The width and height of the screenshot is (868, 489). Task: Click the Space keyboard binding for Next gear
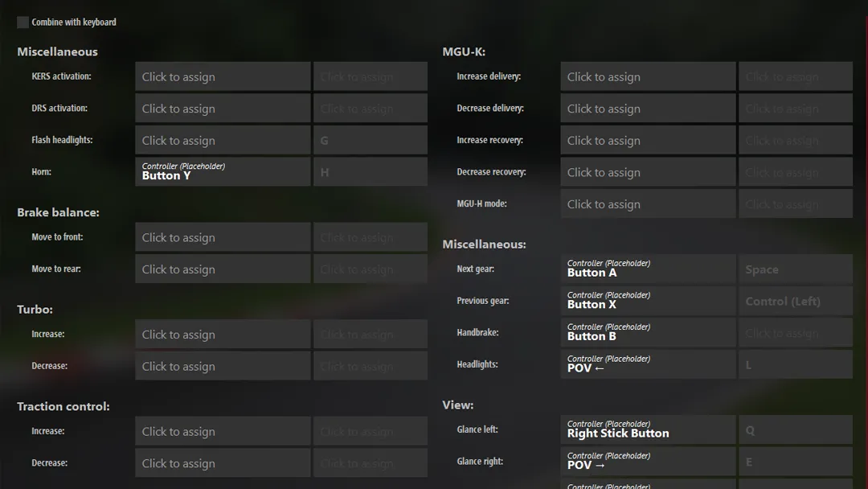(x=795, y=269)
